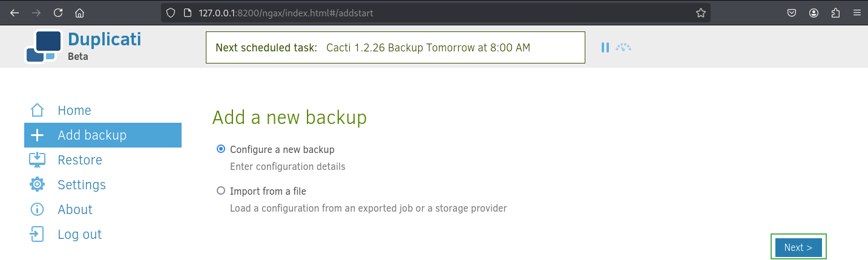This screenshot has height=260, width=868.
Task: Click the Log out arrow icon
Action: 37,235
